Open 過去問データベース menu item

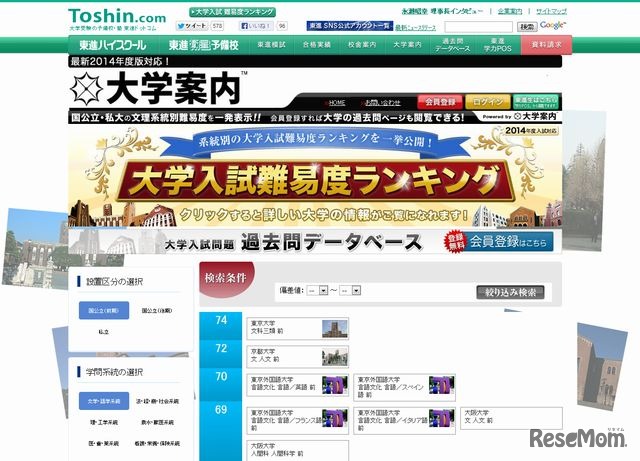pyautogui.click(x=452, y=45)
